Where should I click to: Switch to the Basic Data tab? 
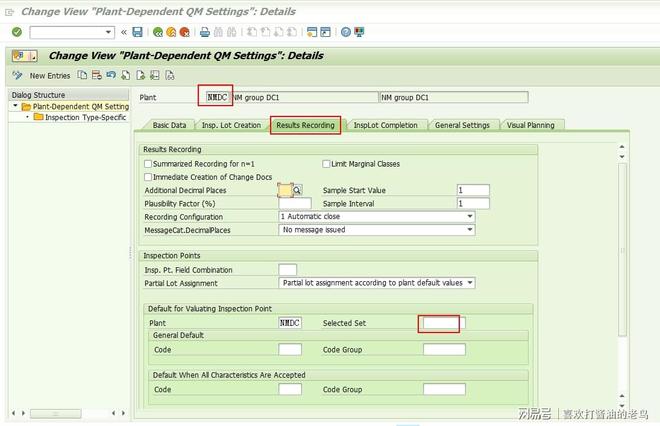pos(169,125)
